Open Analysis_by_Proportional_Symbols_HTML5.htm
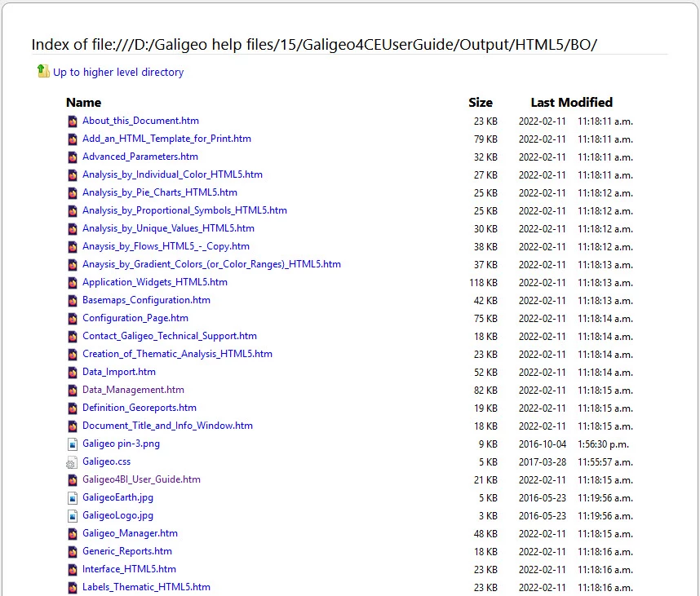The width and height of the screenshot is (700, 596). tap(185, 210)
